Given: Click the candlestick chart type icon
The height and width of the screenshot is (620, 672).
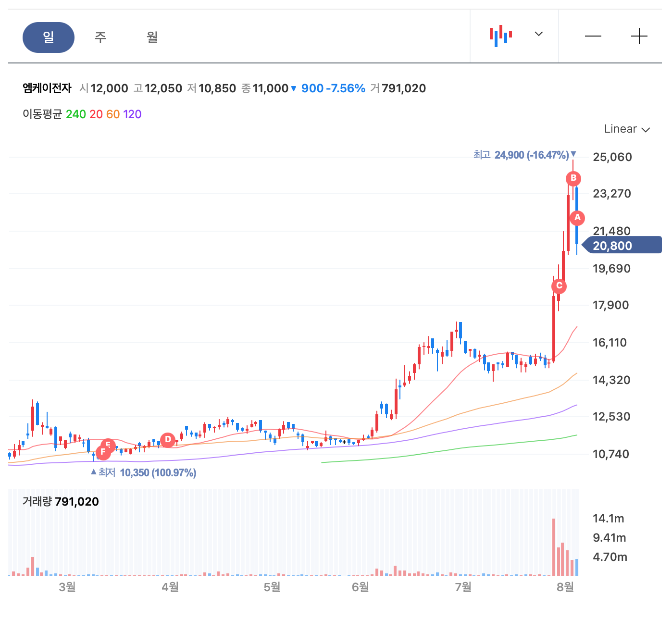Looking at the screenshot, I should tap(501, 35).
